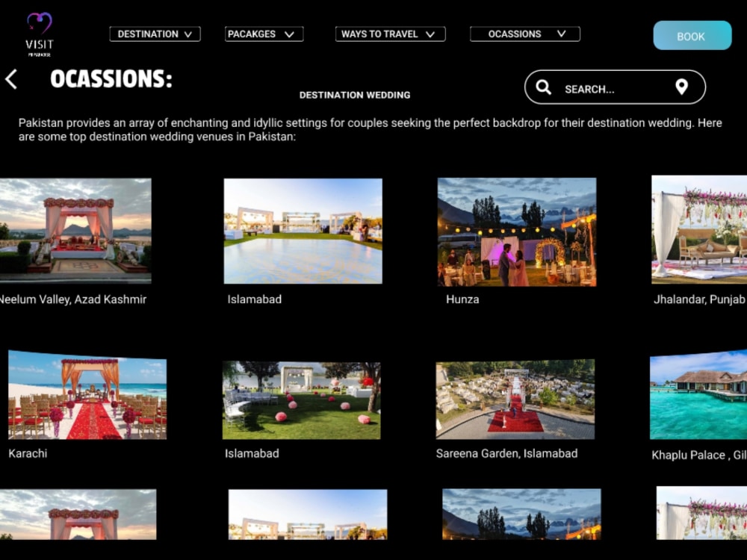Open the Sareena Garden, Islamabad photo
Screen dimensions: 747x560
click(x=515, y=399)
